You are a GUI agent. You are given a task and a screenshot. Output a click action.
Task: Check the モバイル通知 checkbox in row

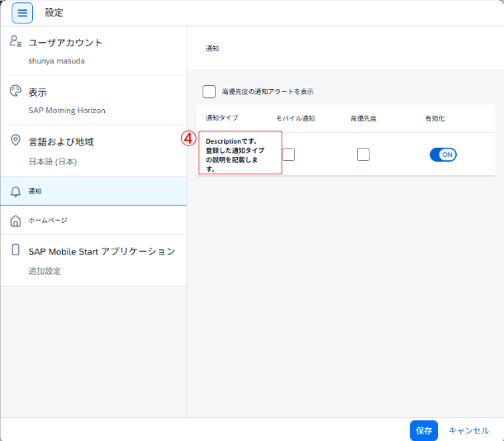[288, 154]
